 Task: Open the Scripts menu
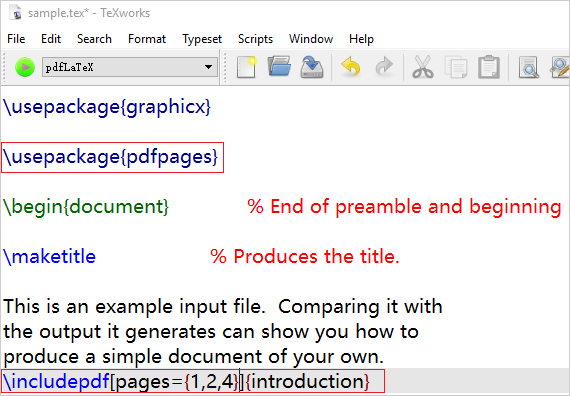click(255, 39)
